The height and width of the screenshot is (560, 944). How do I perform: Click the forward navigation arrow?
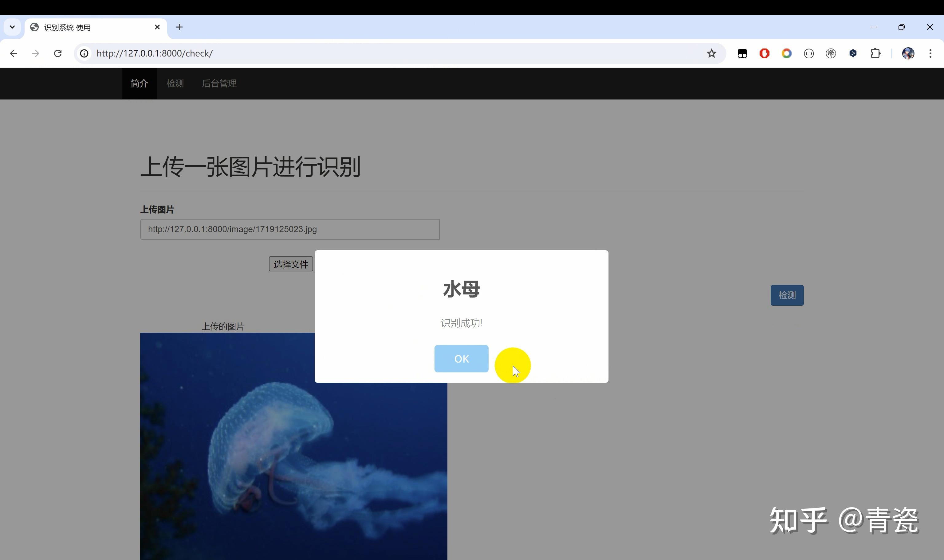point(36,53)
